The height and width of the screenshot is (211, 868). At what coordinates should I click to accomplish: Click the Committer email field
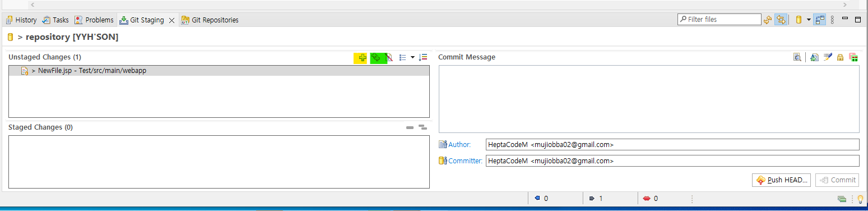[x=672, y=160]
